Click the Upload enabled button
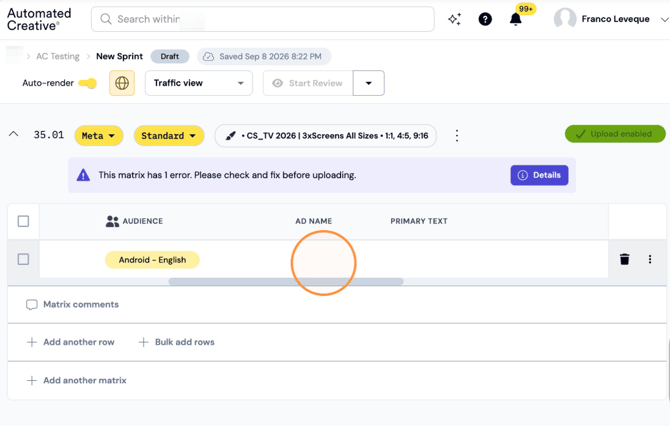 pyautogui.click(x=615, y=134)
